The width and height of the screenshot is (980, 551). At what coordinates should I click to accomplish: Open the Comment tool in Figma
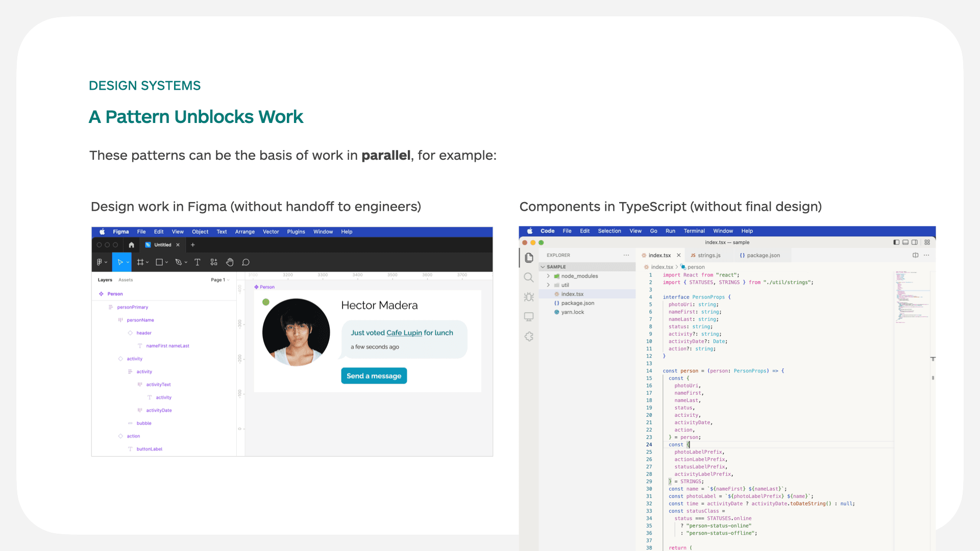pyautogui.click(x=246, y=262)
